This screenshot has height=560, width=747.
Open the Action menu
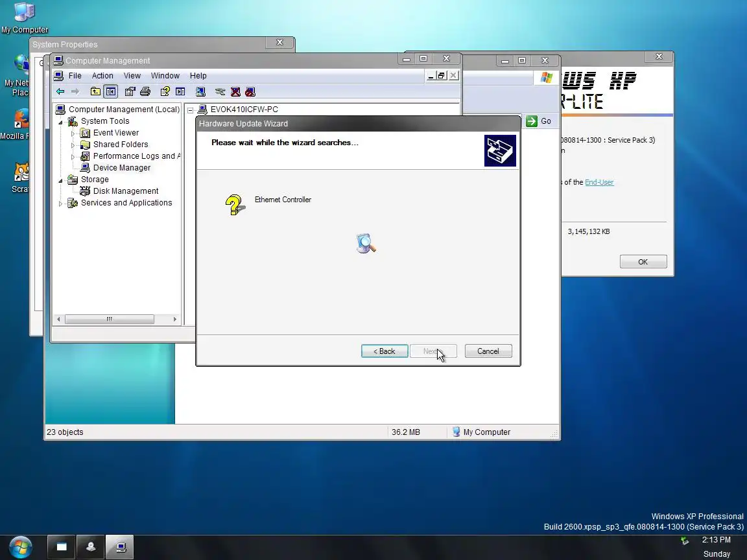tap(102, 76)
